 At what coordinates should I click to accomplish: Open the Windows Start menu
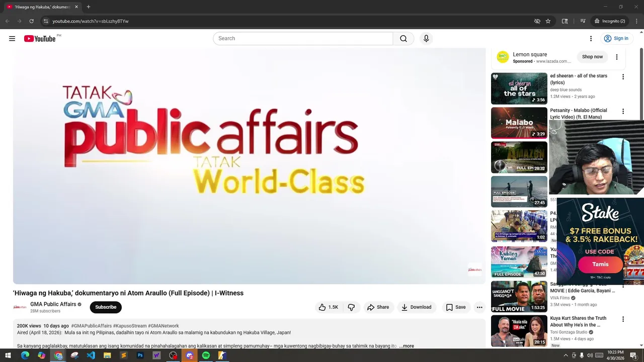8,355
